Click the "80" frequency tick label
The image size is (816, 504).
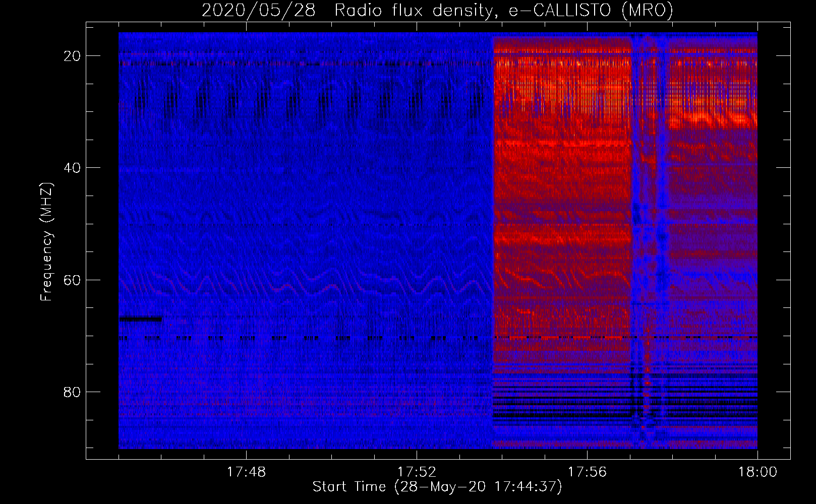tap(73, 392)
